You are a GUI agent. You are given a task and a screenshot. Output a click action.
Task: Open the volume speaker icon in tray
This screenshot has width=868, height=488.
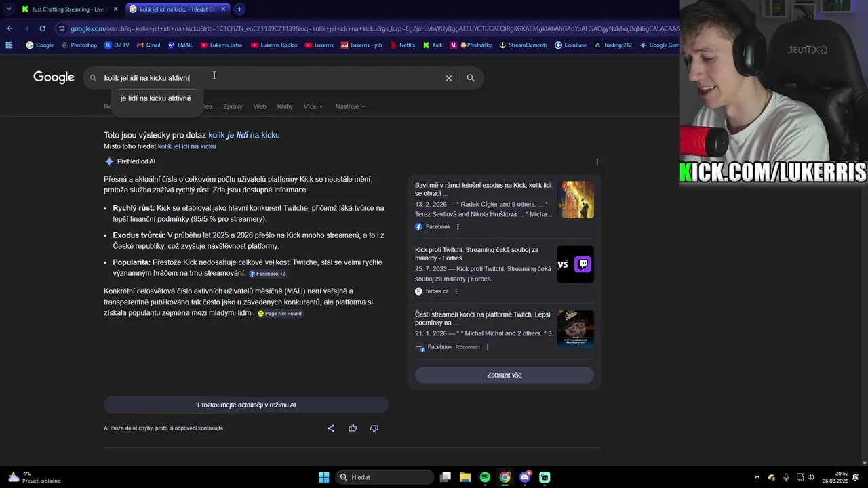[811, 477]
